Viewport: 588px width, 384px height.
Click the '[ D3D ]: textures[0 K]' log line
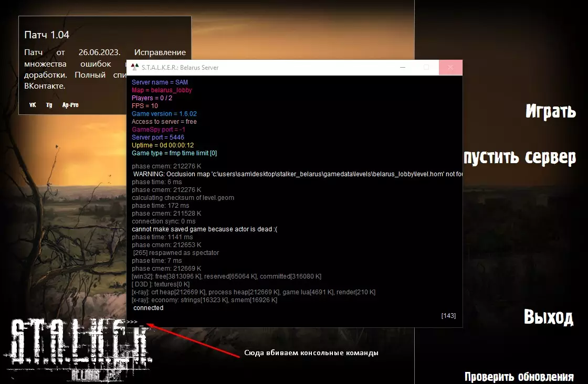[161, 284]
